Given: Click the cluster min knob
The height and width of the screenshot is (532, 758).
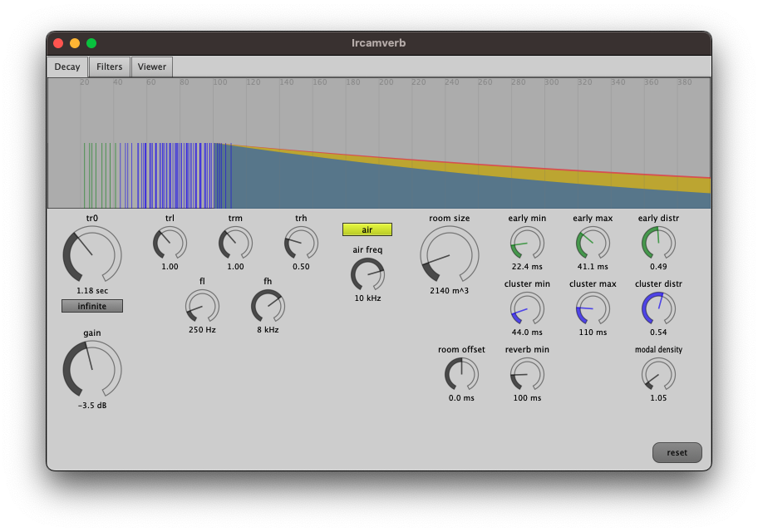Looking at the screenshot, I should click(x=528, y=309).
